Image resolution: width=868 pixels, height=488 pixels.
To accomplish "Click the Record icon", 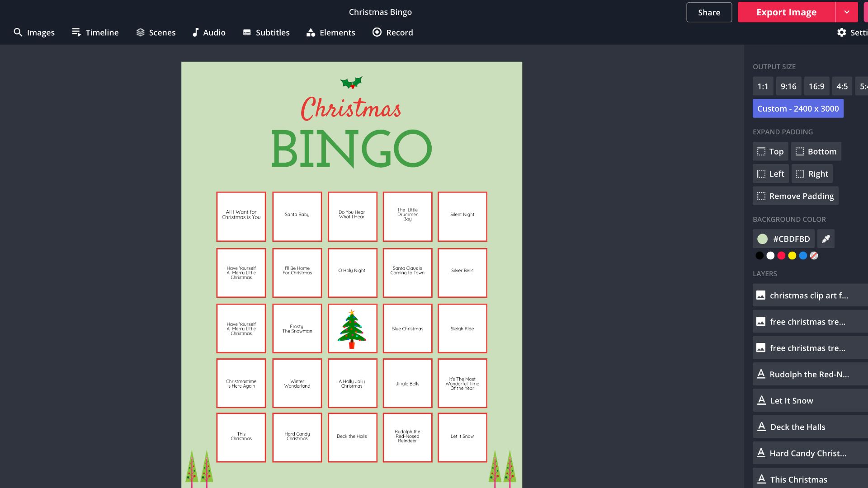I will (x=377, y=32).
